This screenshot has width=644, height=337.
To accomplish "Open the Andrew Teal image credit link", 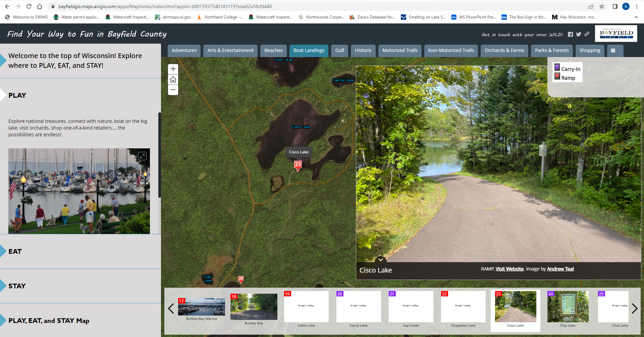I will coord(560,269).
